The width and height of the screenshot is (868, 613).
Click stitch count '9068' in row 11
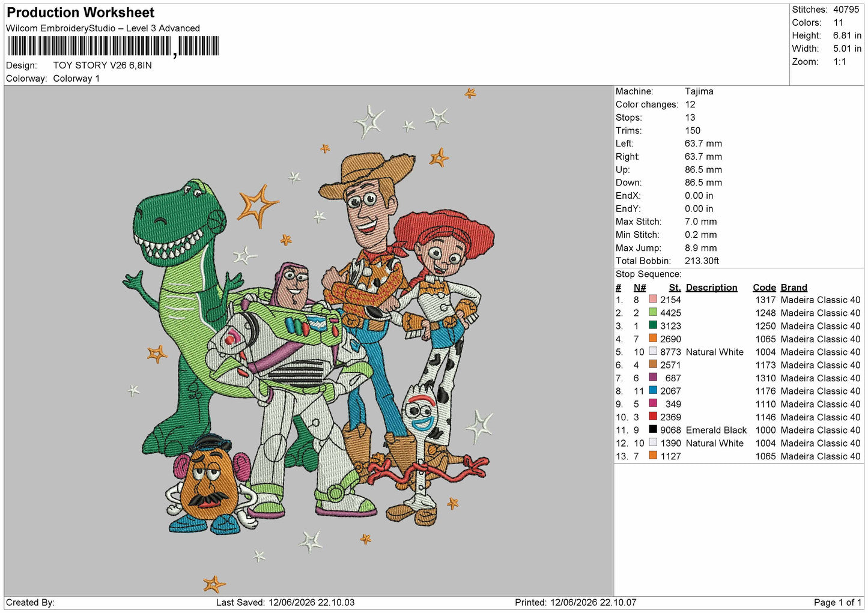tap(670, 430)
